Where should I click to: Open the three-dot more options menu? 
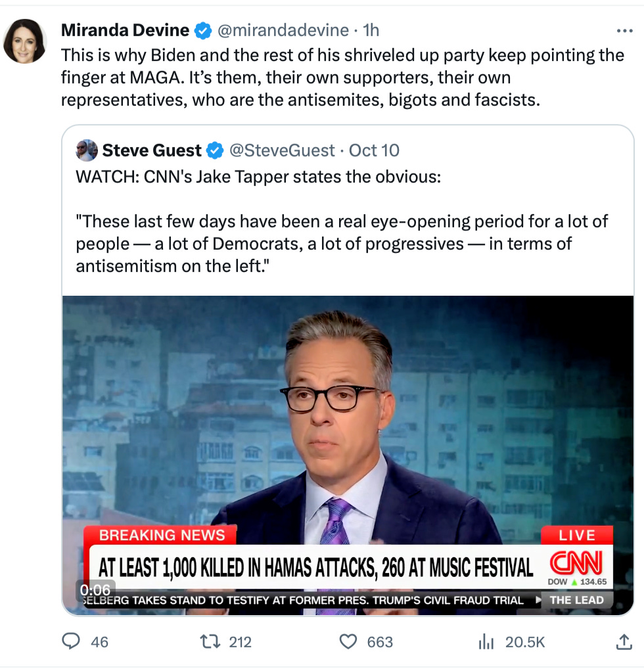pyautogui.click(x=624, y=31)
